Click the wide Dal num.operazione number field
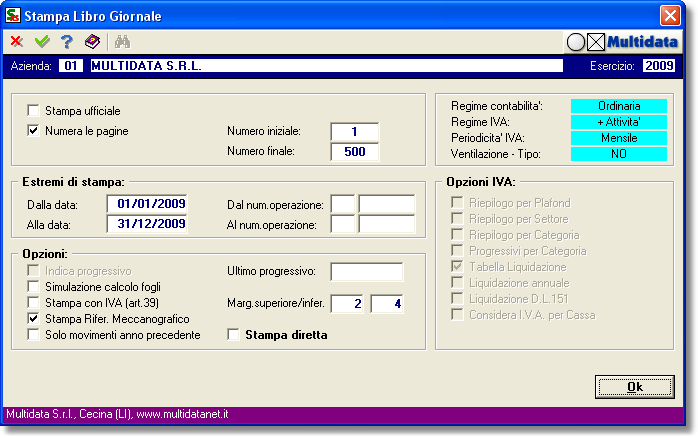The height and width of the screenshot is (438, 698). coord(387,204)
